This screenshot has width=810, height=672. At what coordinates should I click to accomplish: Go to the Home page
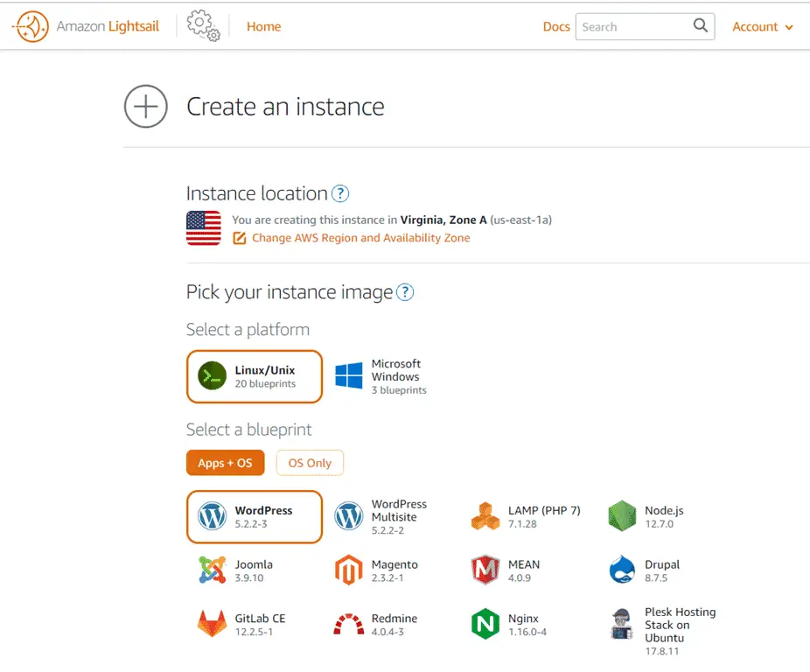click(263, 26)
